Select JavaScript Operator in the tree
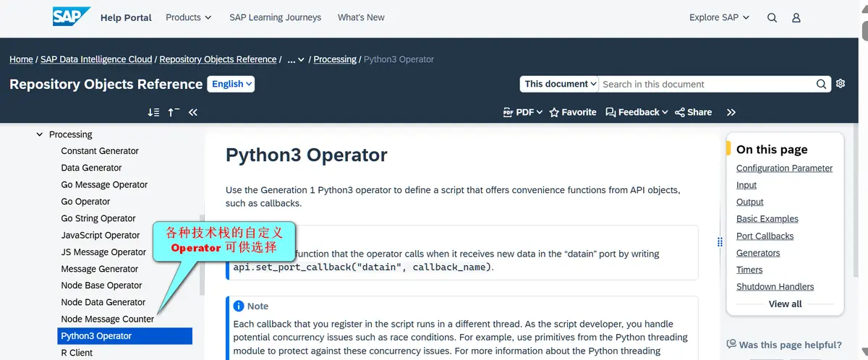 (x=101, y=235)
